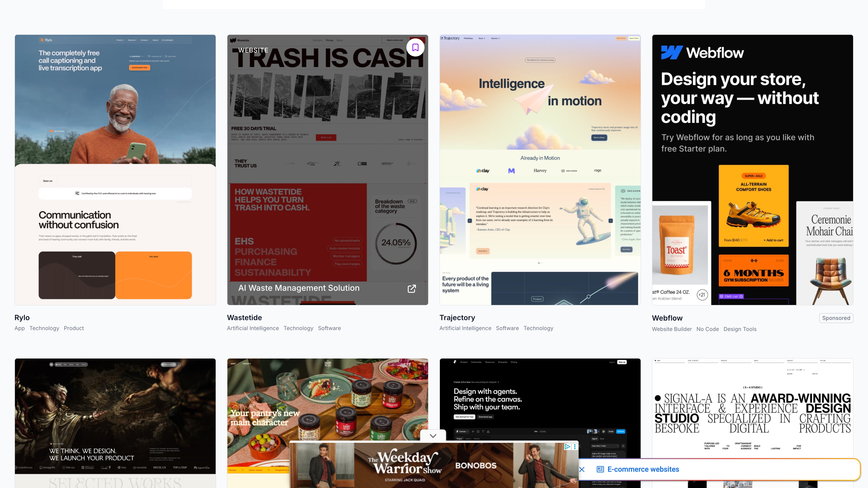
Task: Select Artificial Intelligence tag under Trajectory
Action: [x=465, y=328]
